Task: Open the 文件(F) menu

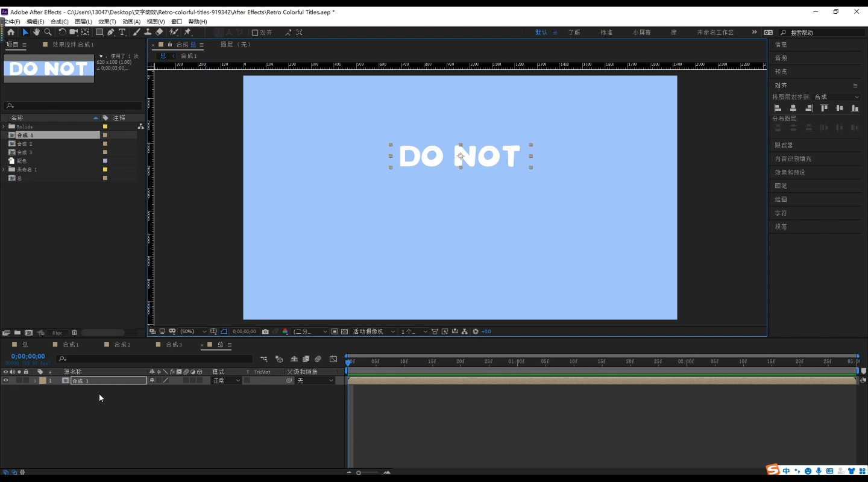Action: [12, 22]
